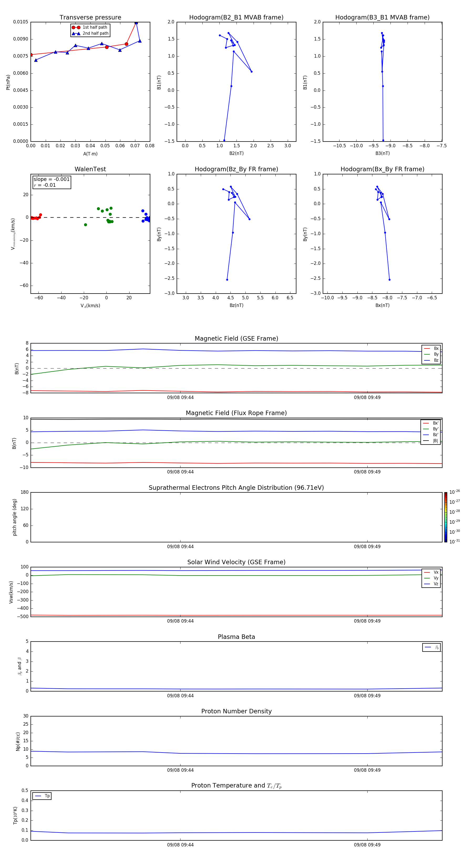Click the "Np(#/cc)" y-axis label
This screenshot has height=868, width=473.
(18, 741)
